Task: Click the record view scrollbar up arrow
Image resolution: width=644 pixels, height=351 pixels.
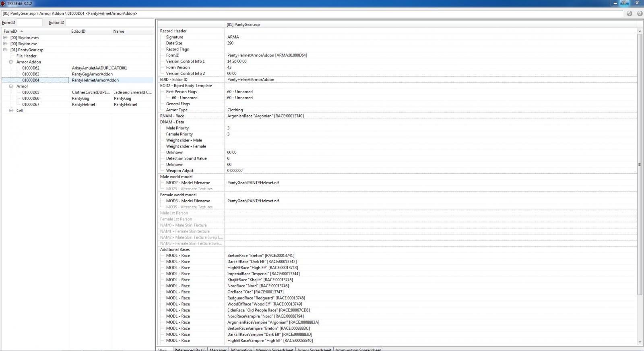Action: 640,31
